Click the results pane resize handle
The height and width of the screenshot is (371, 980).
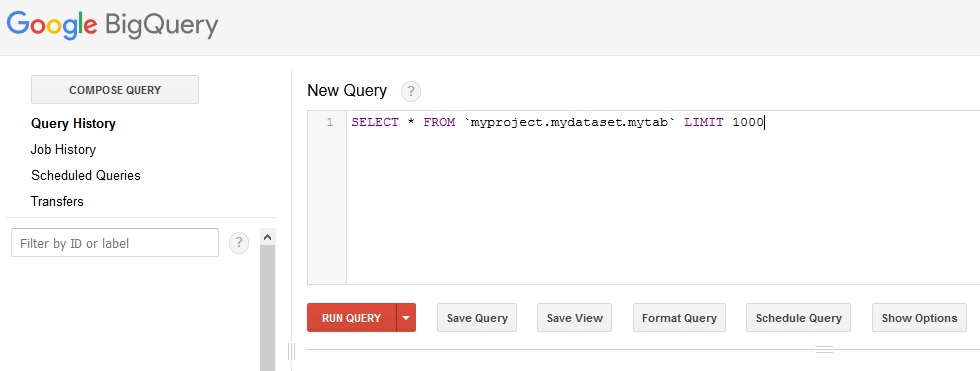(824, 350)
